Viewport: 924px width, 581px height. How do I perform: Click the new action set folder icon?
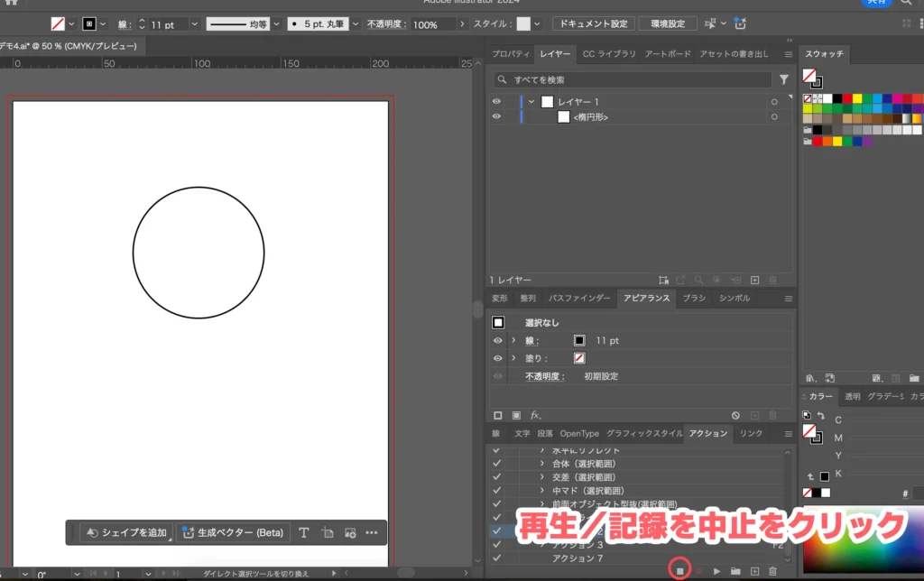click(735, 570)
